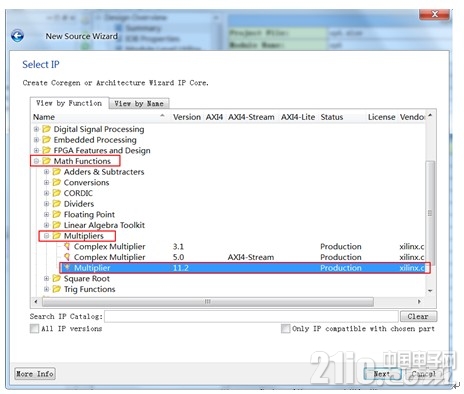464x394 pixels.
Task: Switch to View by Name tab
Action: tap(139, 104)
